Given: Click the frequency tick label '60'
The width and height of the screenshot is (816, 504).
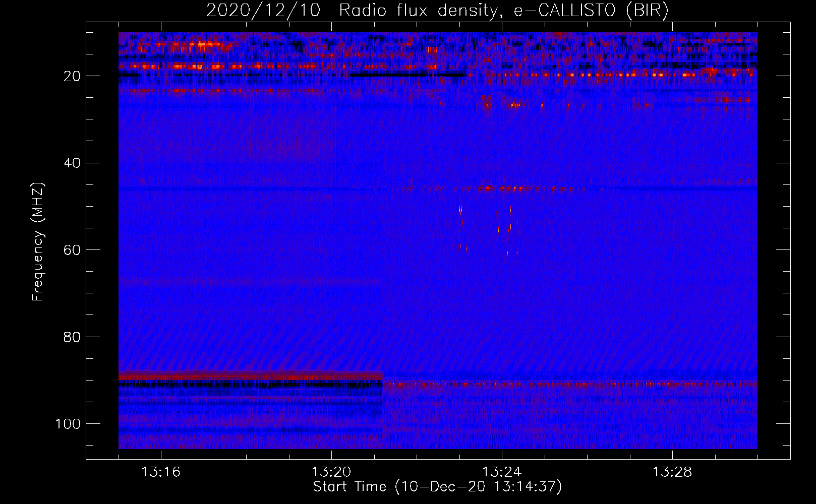Looking at the screenshot, I should click(72, 250).
